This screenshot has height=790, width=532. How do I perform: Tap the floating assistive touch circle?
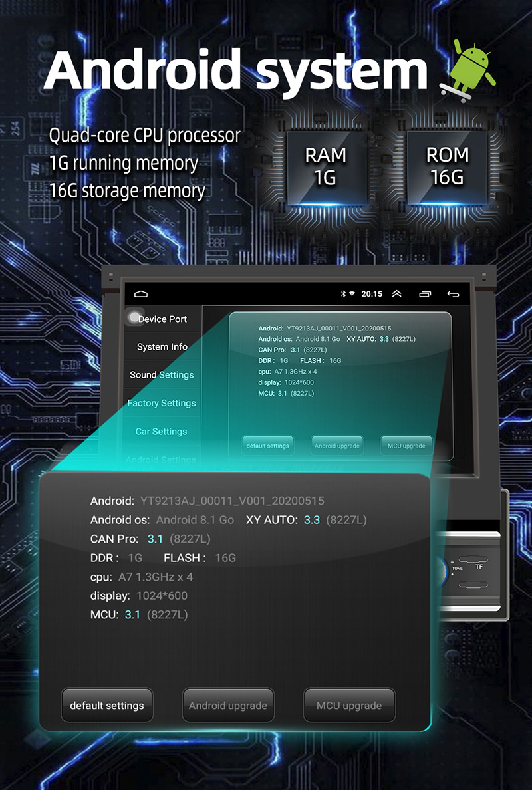tap(135, 318)
